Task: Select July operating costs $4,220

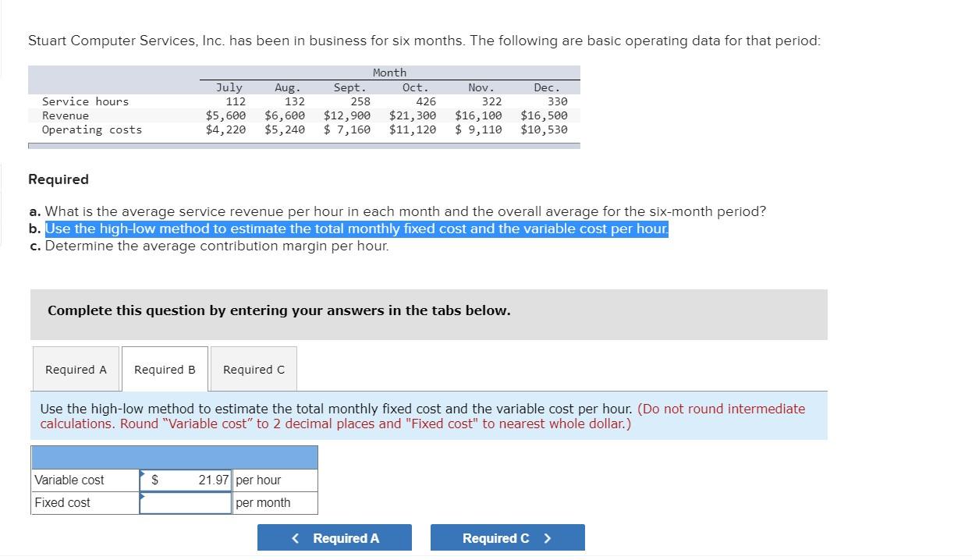Action: pos(226,129)
